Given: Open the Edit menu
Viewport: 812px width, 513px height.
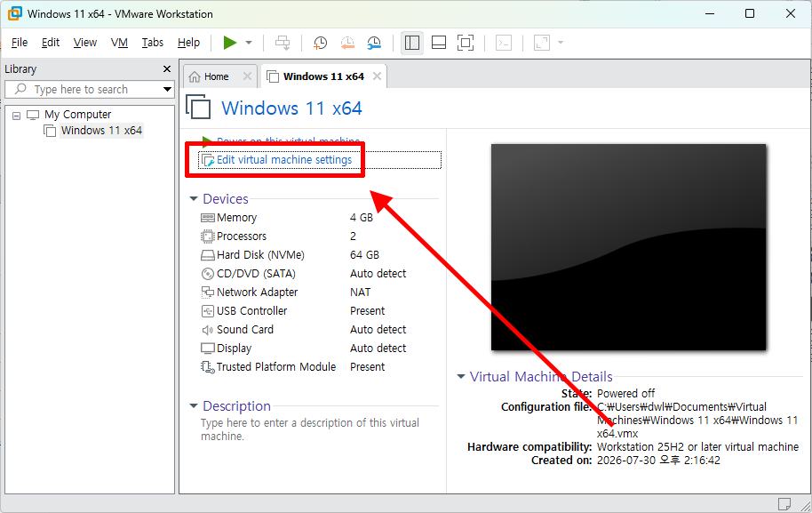Looking at the screenshot, I should pyautogui.click(x=51, y=43).
